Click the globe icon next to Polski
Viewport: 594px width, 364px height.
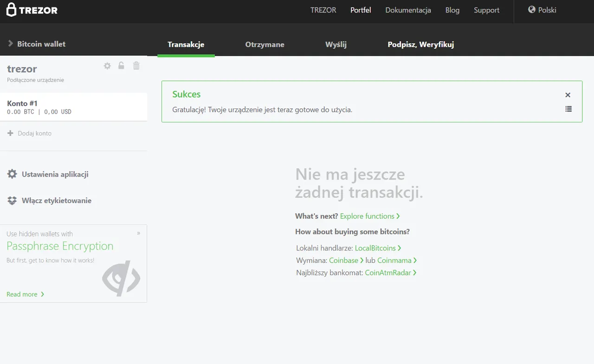[x=532, y=10]
